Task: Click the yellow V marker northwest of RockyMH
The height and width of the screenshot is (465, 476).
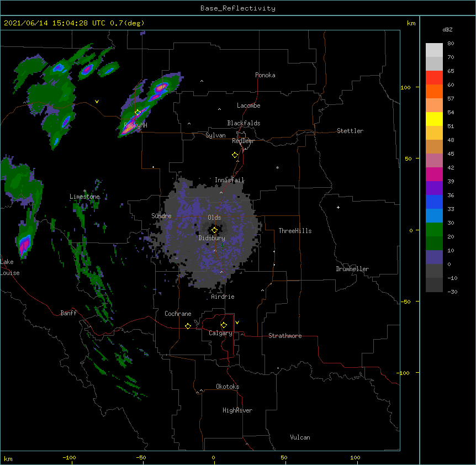Action: click(97, 102)
